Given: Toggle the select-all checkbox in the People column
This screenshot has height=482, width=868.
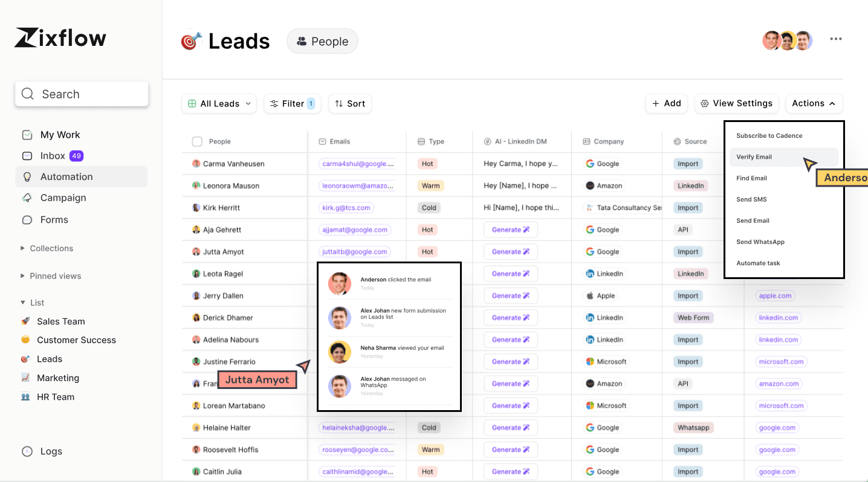Looking at the screenshot, I should pyautogui.click(x=197, y=141).
